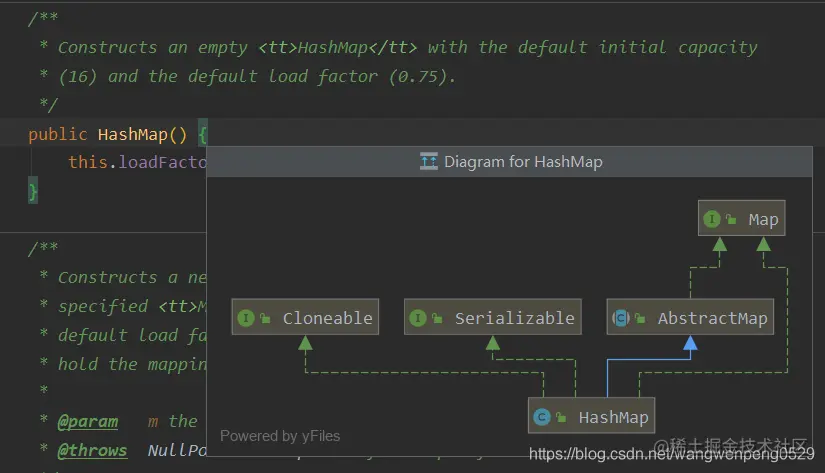The image size is (825, 473).
Task: Select the Serializable interface node
Action: 492,317
